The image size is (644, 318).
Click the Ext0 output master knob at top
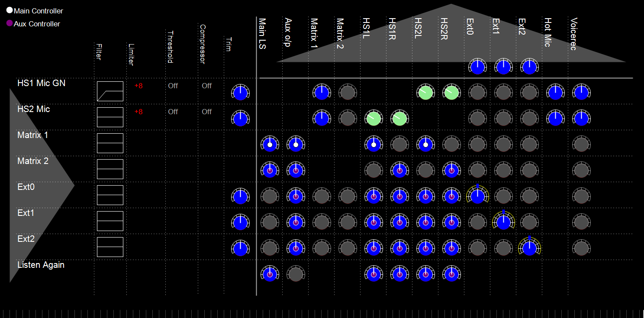pos(477,67)
